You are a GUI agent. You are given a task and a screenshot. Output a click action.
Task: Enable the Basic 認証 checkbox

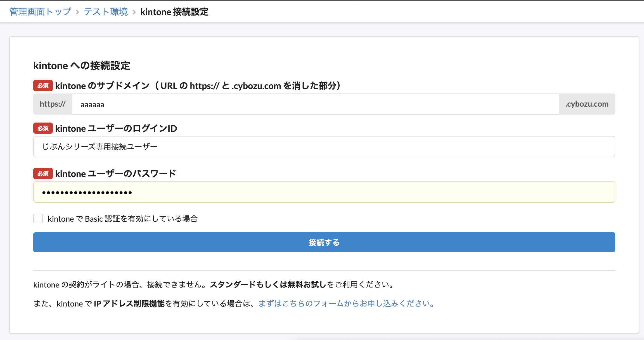(38, 219)
